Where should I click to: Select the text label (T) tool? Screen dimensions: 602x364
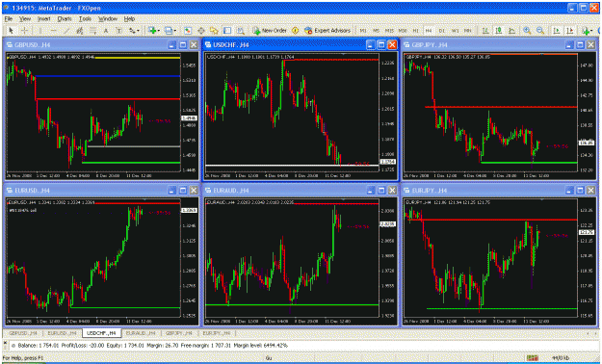[119, 31]
